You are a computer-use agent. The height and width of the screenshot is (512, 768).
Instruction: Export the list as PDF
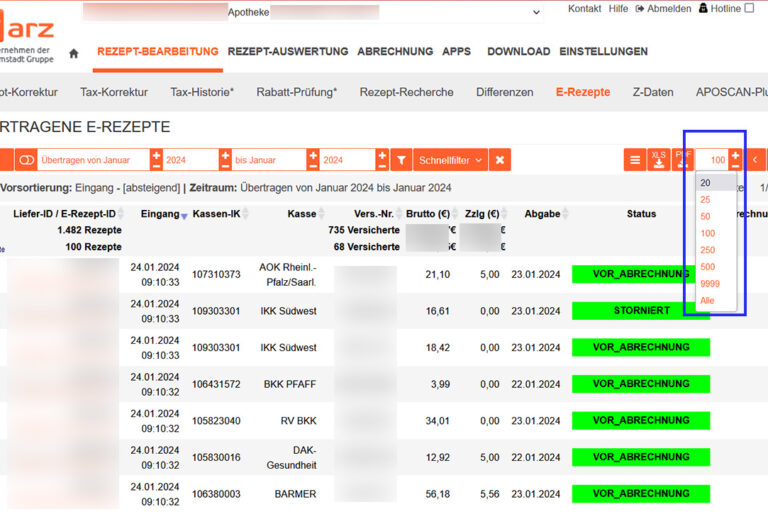(x=683, y=160)
